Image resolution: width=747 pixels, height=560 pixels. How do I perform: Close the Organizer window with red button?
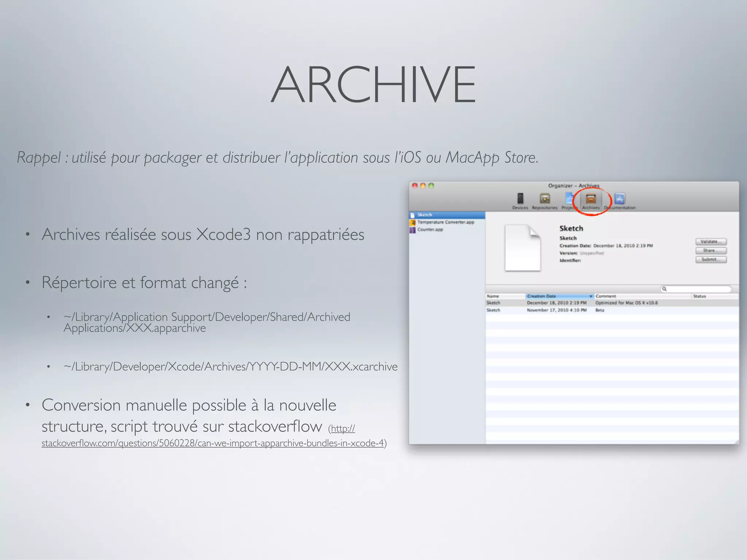(415, 186)
